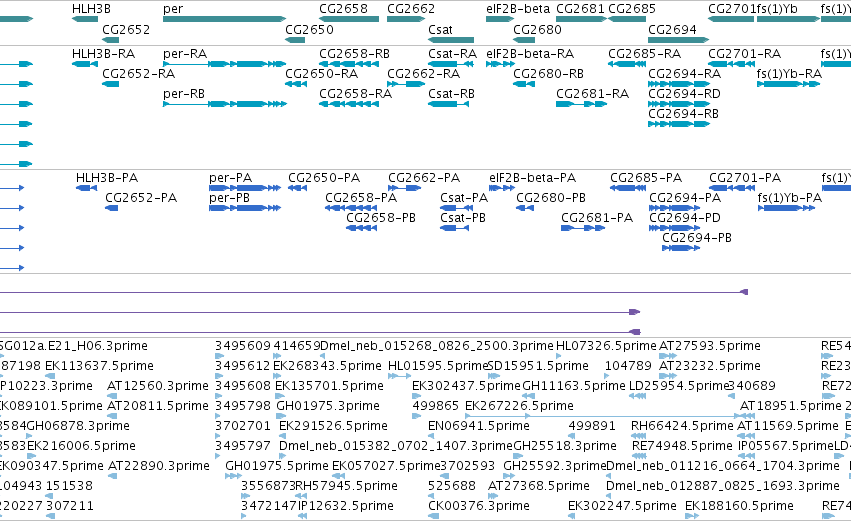The image size is (851, 521).
Task: Click the CG2694 gene label
Action: pyautogui.click(x=672, y=30)
